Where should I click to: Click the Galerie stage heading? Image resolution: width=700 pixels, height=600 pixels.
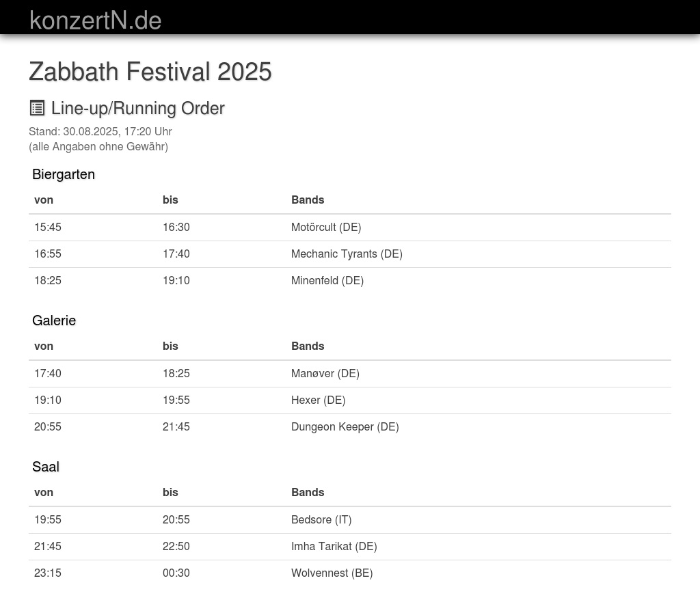(x=54, y=321)
